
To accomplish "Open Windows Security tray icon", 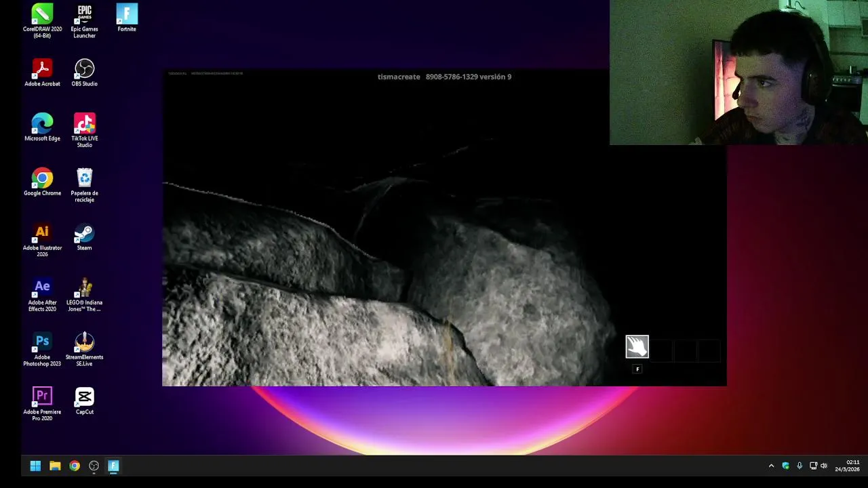I will [785, 466].
